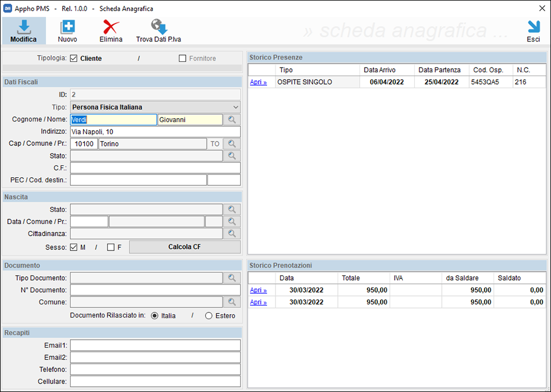Focus the Email1 input field
551x392 pixels.
[x=155, y=345]
